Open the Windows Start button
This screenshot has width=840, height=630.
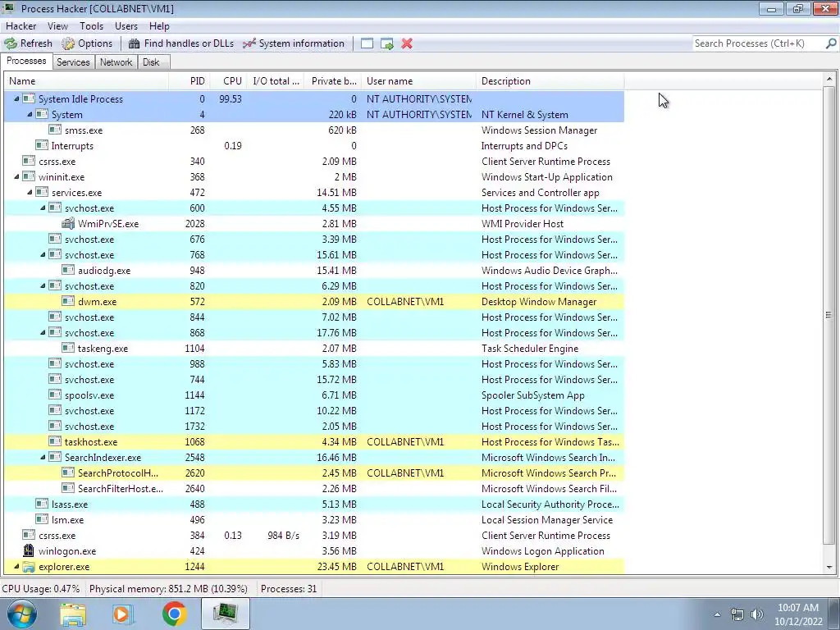[21, 614]
